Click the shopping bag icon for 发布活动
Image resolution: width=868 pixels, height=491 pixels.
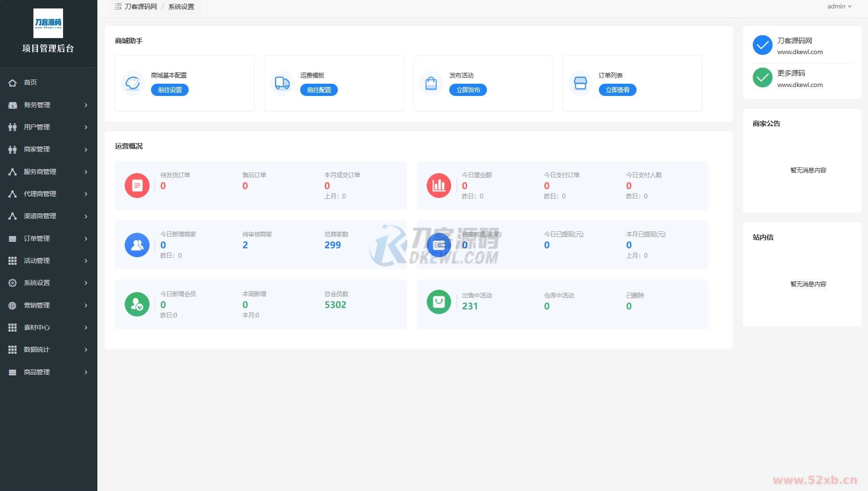coord(431,83)
